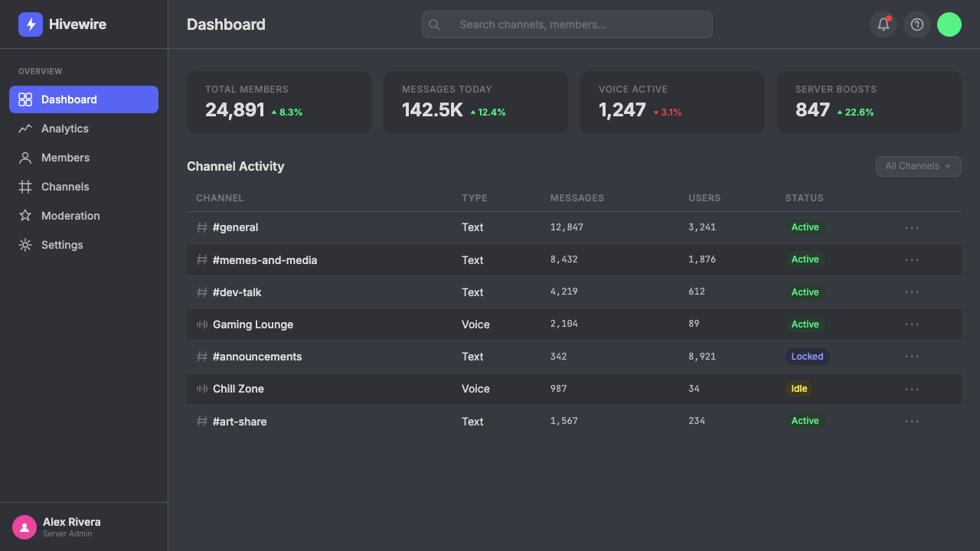Open the Settings menu item

coord(83,245)
